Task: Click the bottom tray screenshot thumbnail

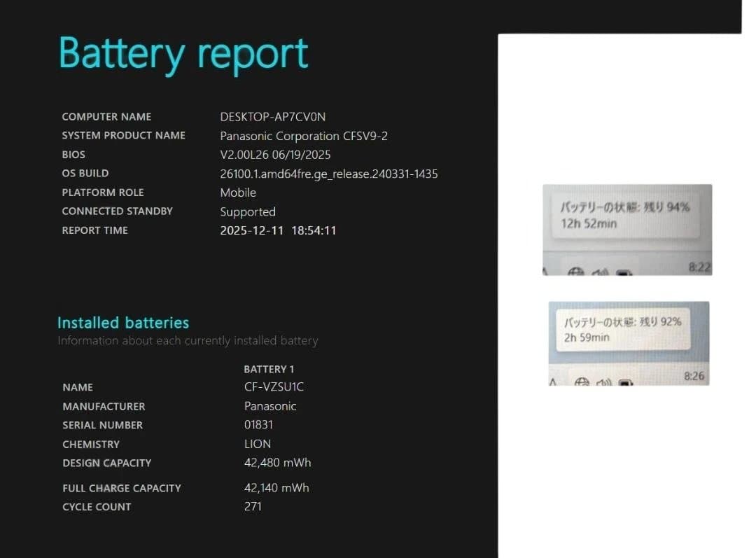Action: point(626,342)
